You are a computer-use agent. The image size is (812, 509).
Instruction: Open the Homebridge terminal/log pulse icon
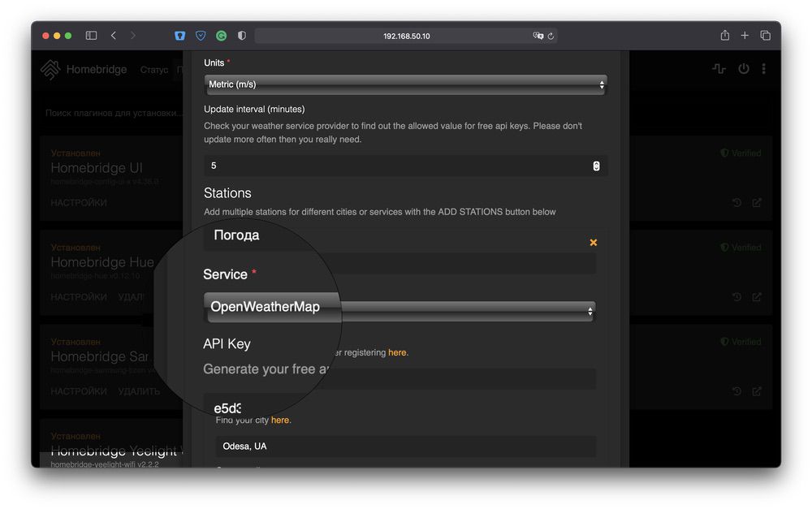click(x=719, y=68)
